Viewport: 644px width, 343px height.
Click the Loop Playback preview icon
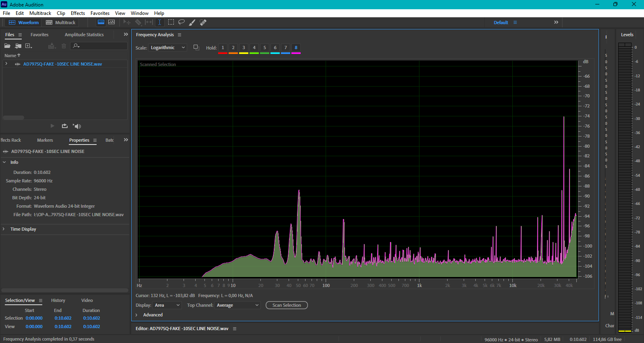pyautogui.click(x=65, y=126)
